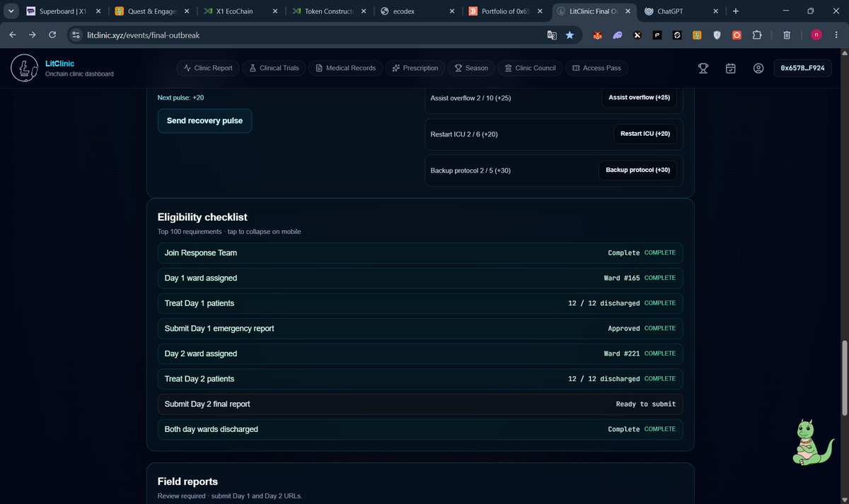Click the page vertical scrollbar thumb
Image resolution: width=849 pixels, height=504 pixels.
(843, 378)
